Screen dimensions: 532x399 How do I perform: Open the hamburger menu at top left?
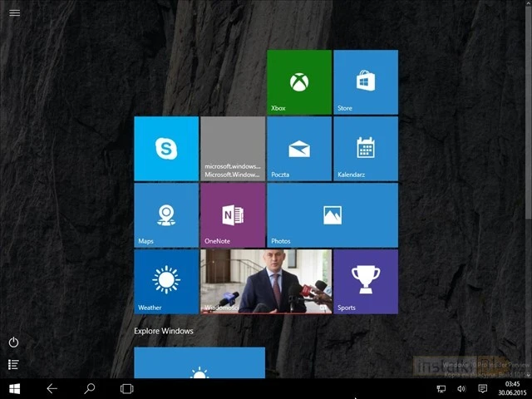[14, 12]
